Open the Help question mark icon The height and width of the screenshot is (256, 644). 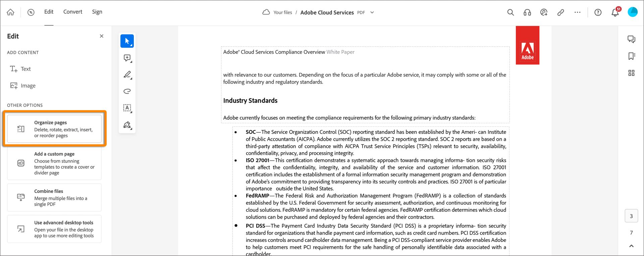598,12
